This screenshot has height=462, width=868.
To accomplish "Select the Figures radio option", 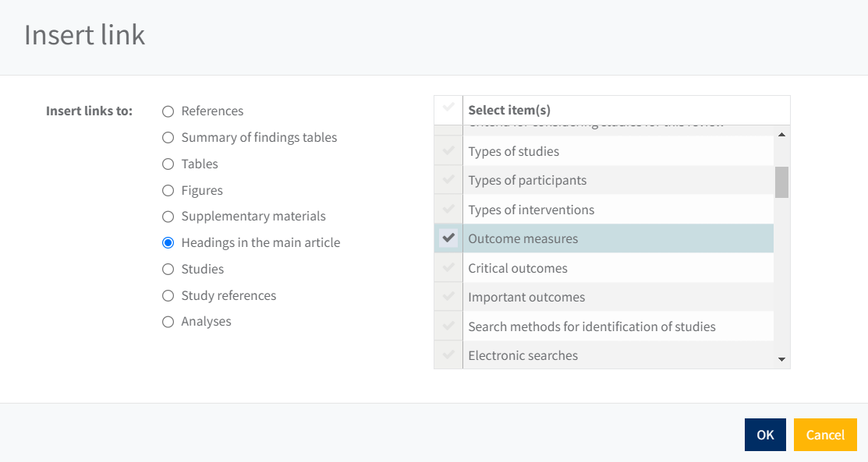I will [x=168, y=190].
